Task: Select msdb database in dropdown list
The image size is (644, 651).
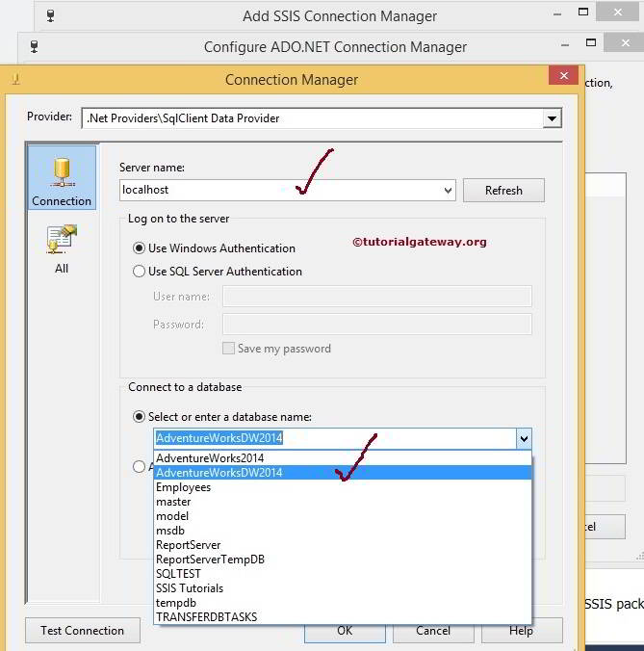Action: click(343, 531)
